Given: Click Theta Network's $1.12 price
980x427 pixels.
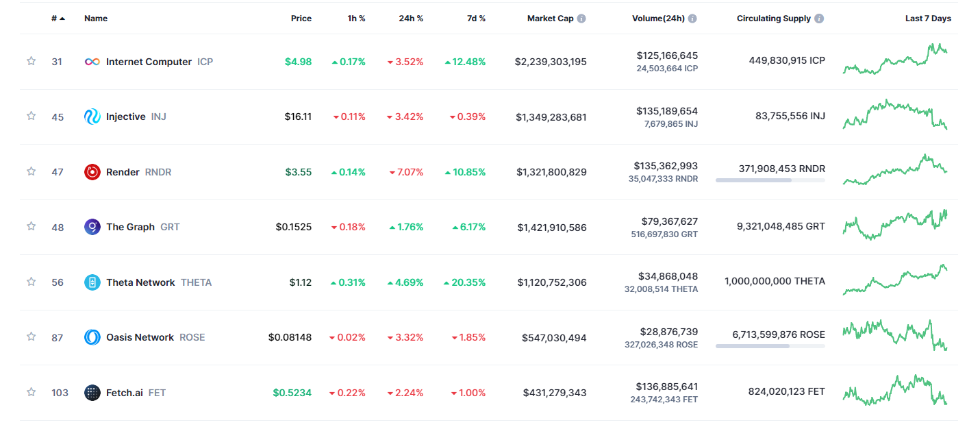Looking at the screenshot, I should [x=300, y=282].
